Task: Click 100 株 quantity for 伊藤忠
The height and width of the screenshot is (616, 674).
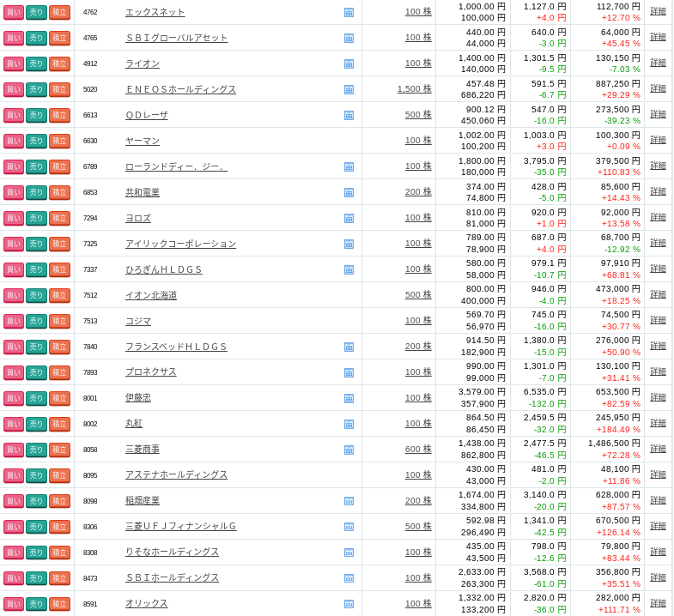Action: click(x=418, y=398)
